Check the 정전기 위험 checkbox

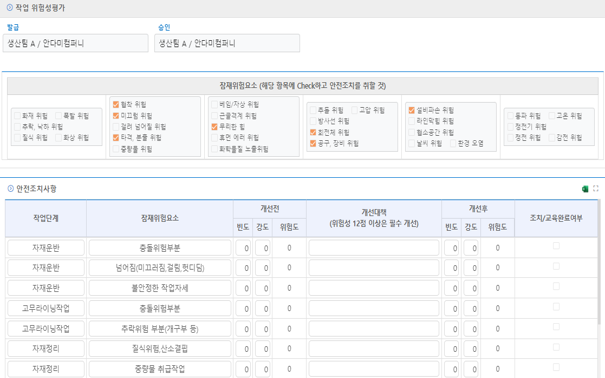coord(510,127)
